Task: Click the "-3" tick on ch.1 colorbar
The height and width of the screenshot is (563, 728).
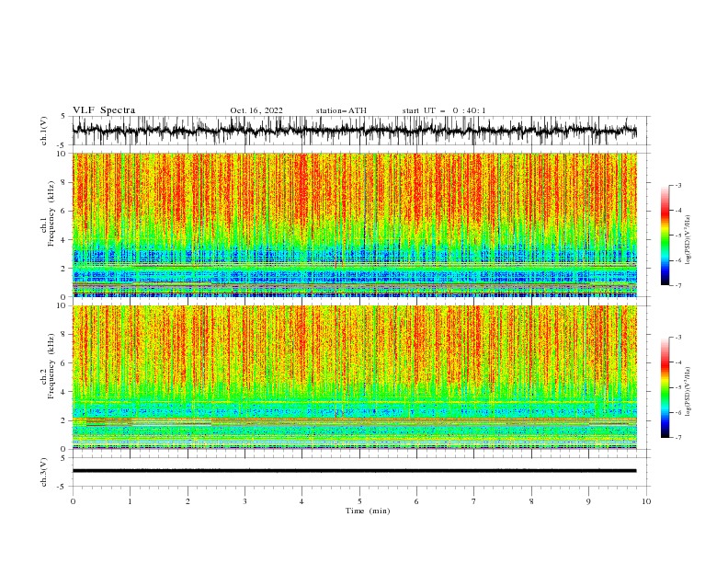Action: tap(677, 185)
